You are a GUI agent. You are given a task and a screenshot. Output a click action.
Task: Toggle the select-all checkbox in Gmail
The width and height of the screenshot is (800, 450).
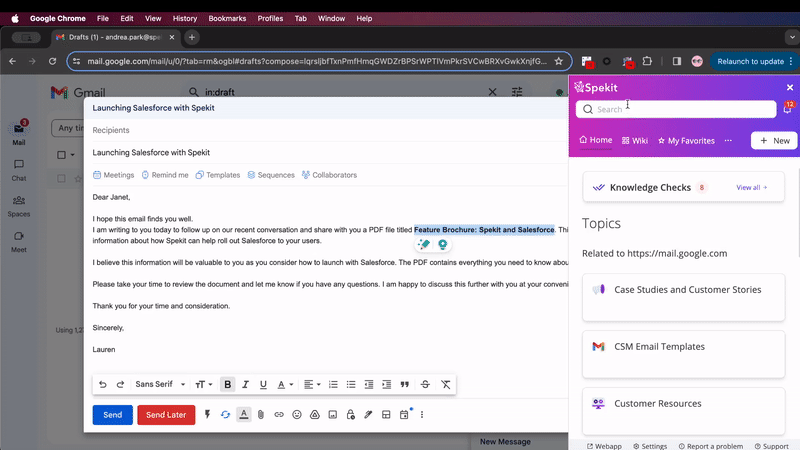(x=61, y=155)
